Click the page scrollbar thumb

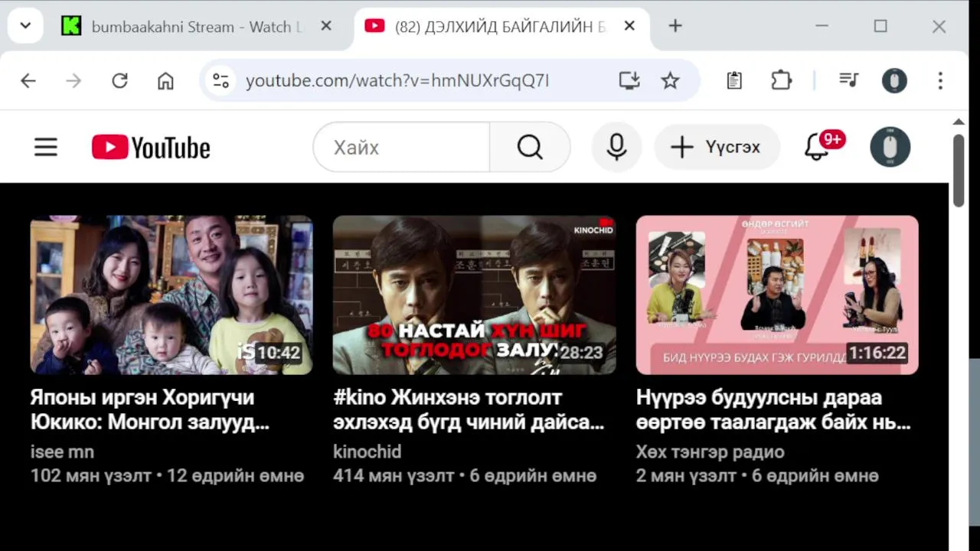click(x=959, y=170)
